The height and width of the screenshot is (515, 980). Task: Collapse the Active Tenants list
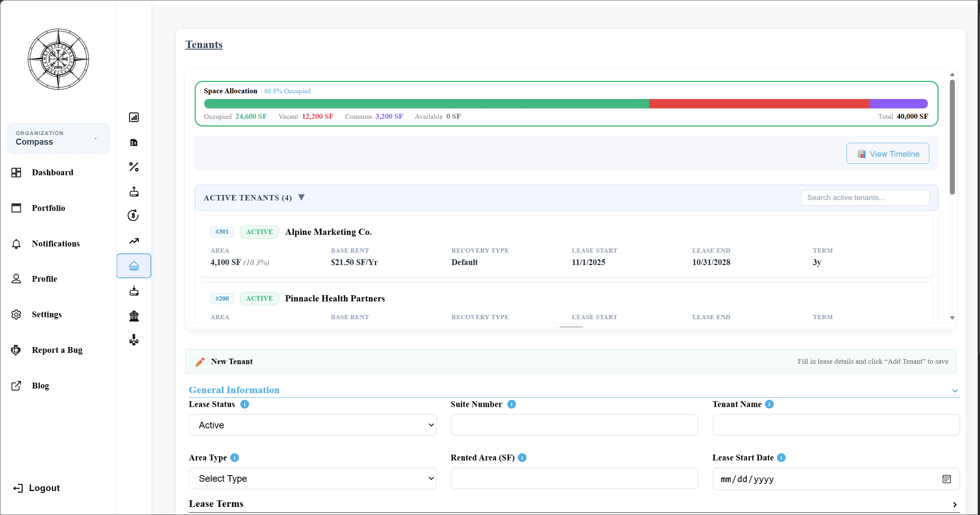point(302,197)
